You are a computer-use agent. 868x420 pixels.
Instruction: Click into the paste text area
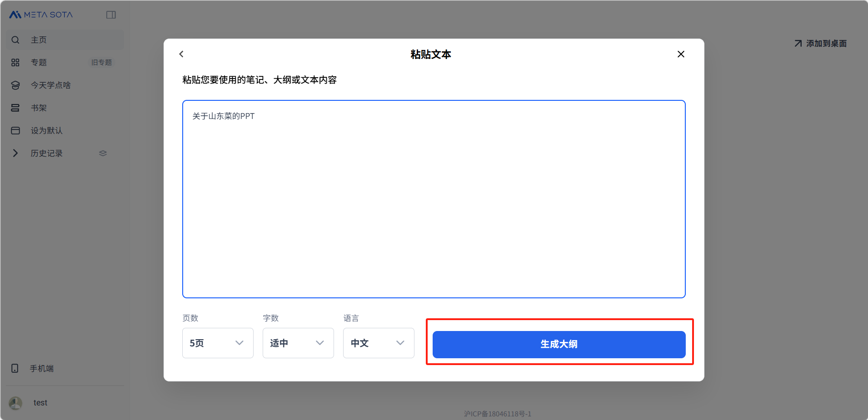pos(434,200)
